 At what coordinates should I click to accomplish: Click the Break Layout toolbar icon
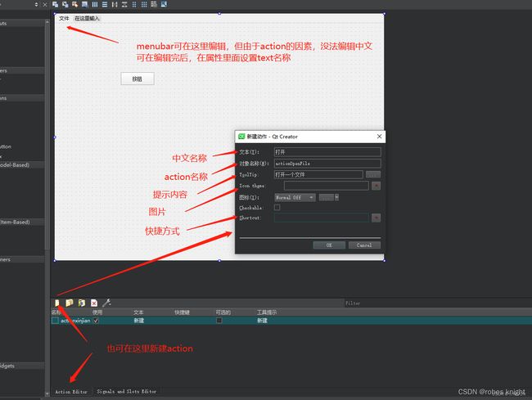pos(154,4)
